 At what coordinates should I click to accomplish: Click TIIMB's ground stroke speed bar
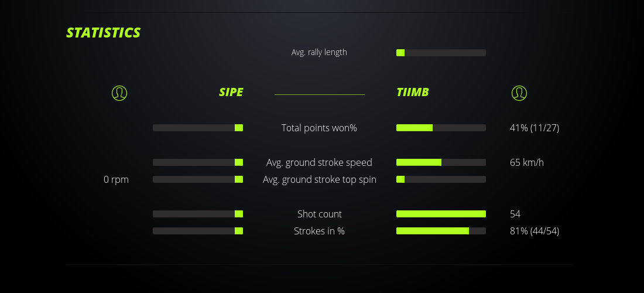[x=441, y=162]
